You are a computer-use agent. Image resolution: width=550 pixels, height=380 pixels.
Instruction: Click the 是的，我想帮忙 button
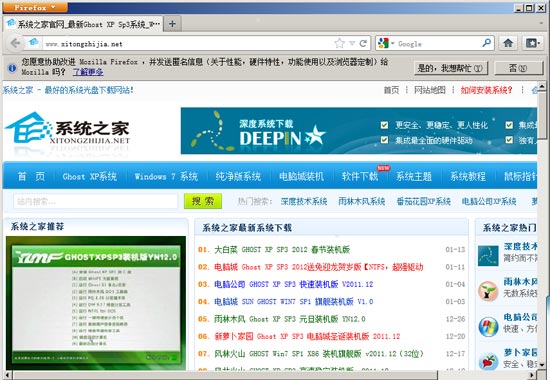pos(451,68)
